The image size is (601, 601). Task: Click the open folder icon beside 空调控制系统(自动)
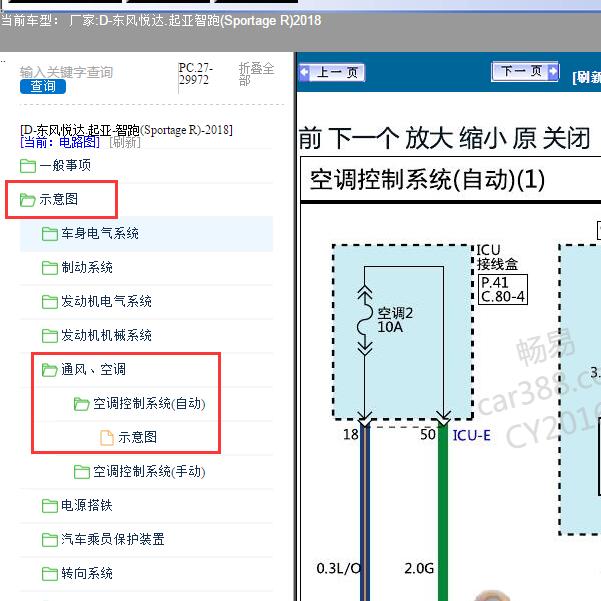[x=82, y=404]
